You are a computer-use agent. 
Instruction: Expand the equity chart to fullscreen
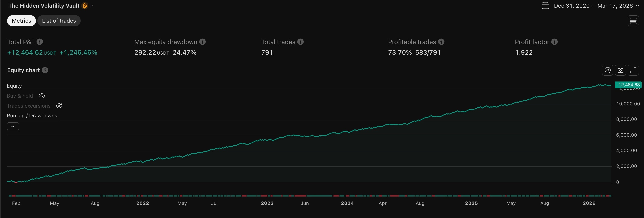click(633, 70)
